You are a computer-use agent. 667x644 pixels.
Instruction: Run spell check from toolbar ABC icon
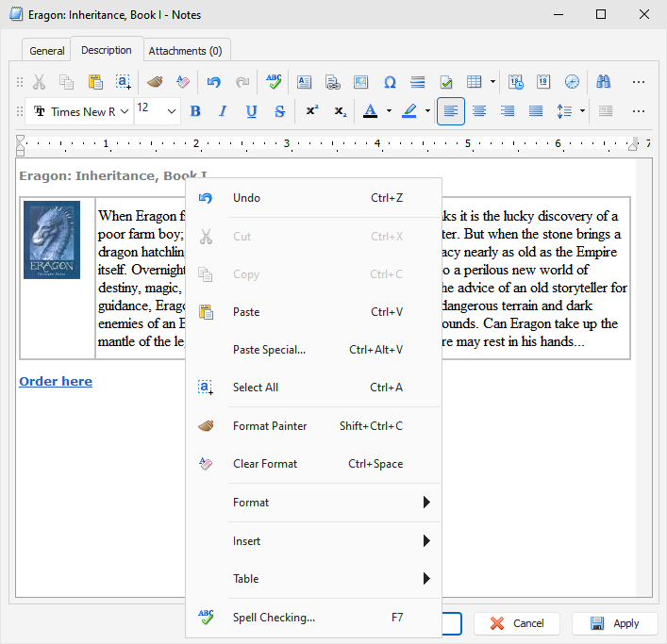click(x=274, y=82)
